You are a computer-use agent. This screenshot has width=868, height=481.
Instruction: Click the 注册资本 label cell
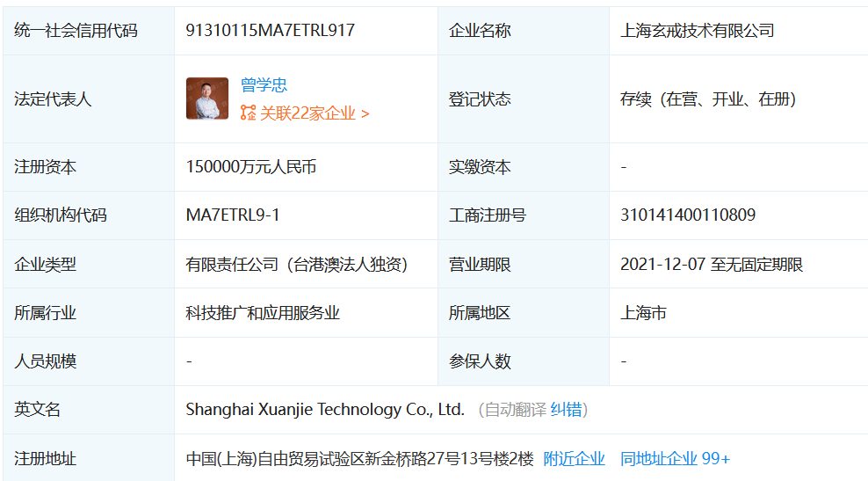pos(89,167)
